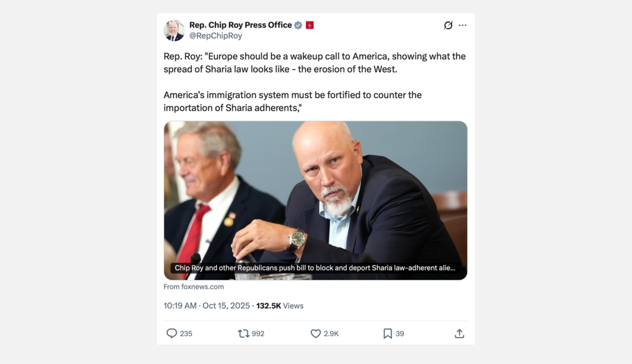Viewport: 632px width, 364px height.
Task: Open Rep. Chip Roy Press Office profile name
Action: pos(240,25)
